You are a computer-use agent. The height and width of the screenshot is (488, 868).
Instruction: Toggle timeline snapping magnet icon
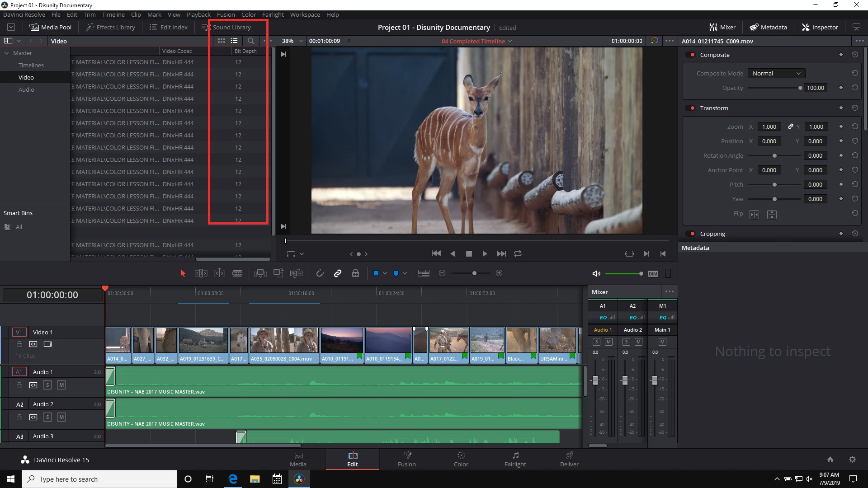(x=320, y=273)
